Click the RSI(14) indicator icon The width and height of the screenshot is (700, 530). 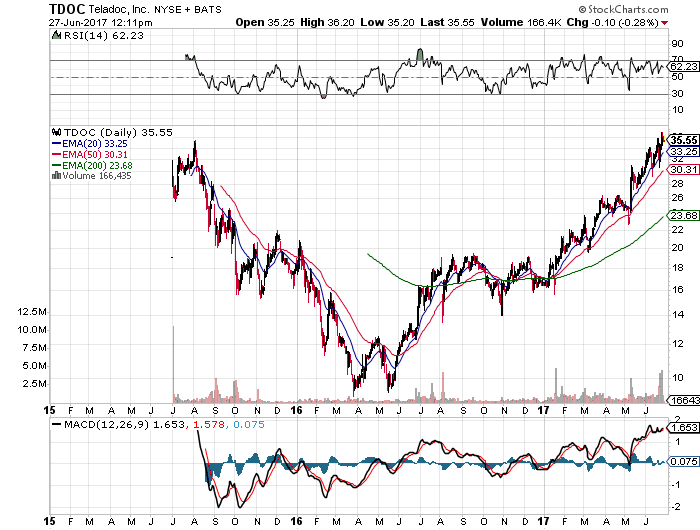56,35
